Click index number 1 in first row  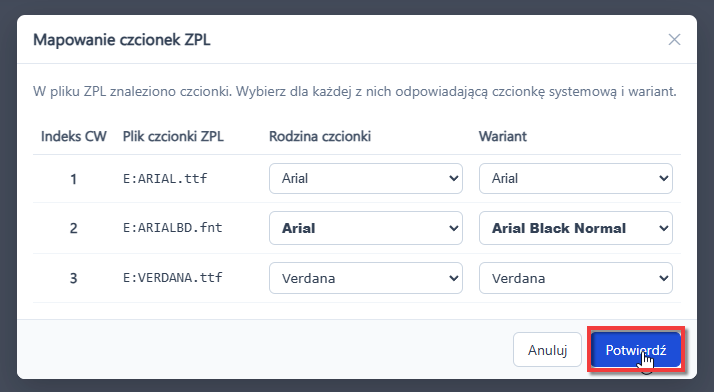pos(73,179)
